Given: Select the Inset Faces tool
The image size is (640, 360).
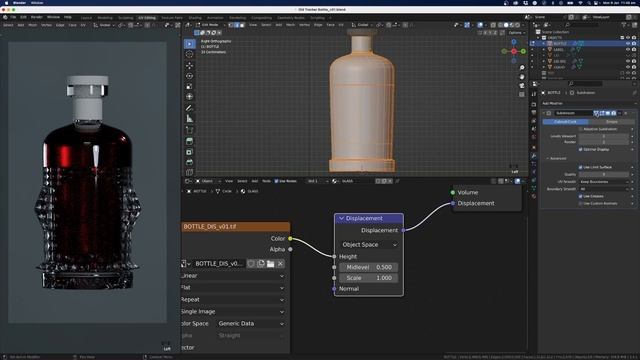Looking at the screenshot, I should pyautogui.click(x=189, y=152).
